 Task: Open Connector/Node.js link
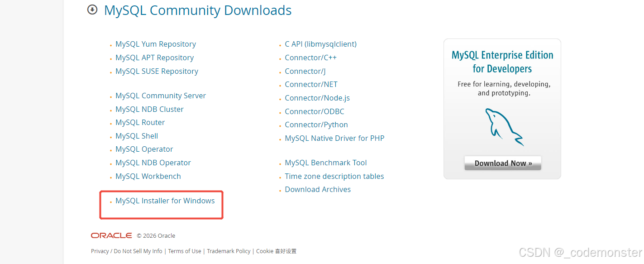(x=317, y=98)
